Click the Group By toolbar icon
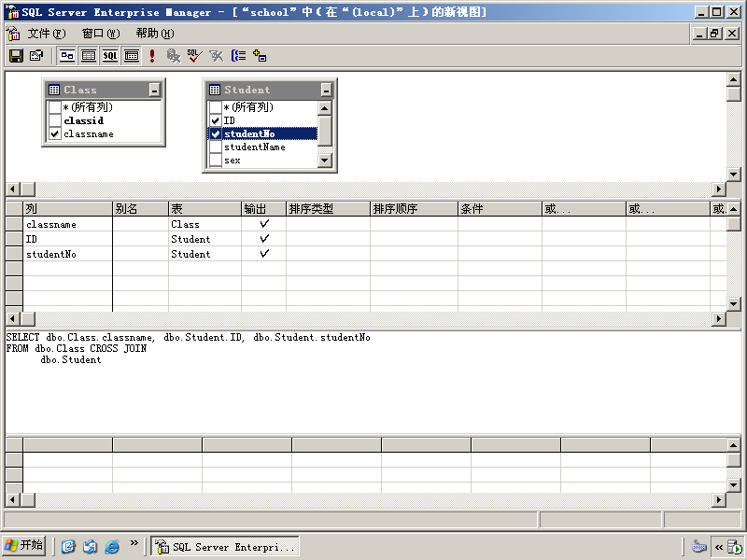 [238, 56]
